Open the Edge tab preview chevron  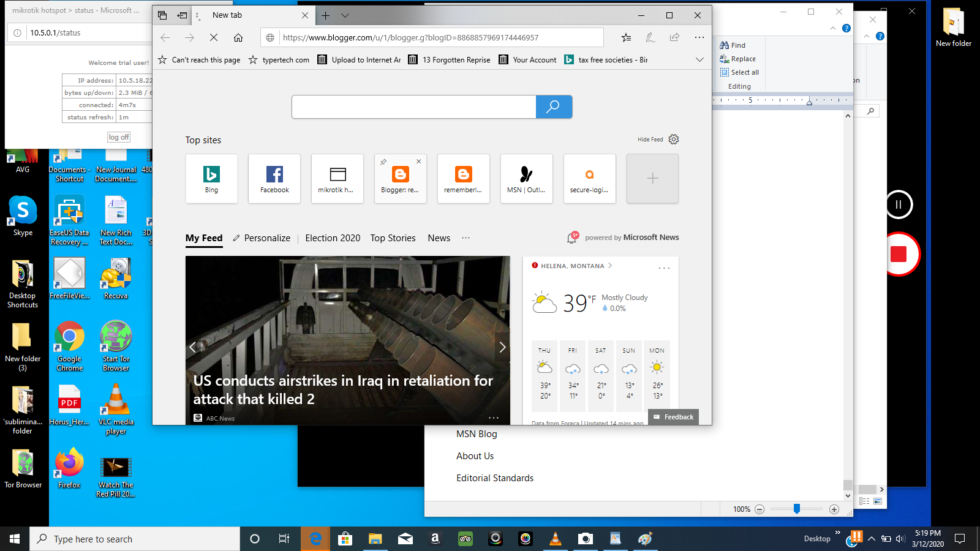click(345, 15)
